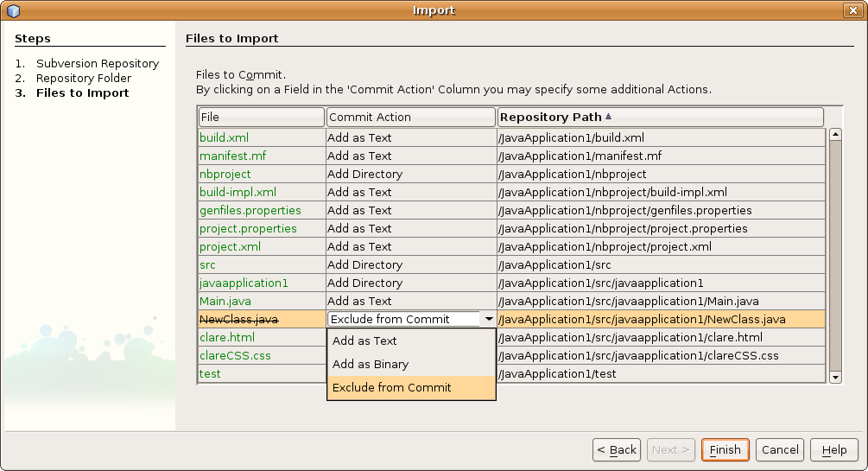This screenshot has width=868, height=471.
Task: Open Help for the import wizard
Action: point(833,450)
